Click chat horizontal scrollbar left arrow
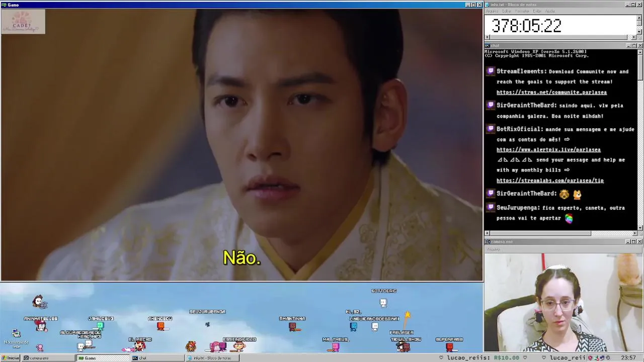 487,233
